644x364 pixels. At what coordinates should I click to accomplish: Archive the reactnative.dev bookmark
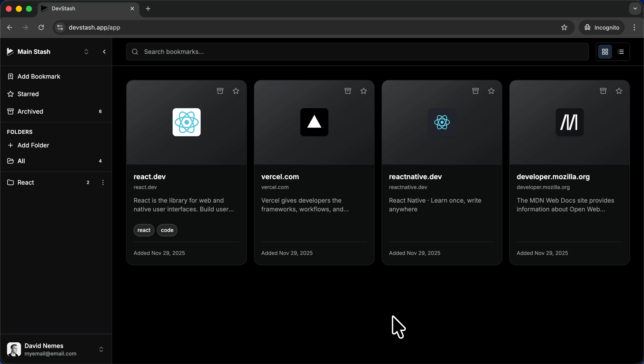pyautogui.click(x=475, y=91)
